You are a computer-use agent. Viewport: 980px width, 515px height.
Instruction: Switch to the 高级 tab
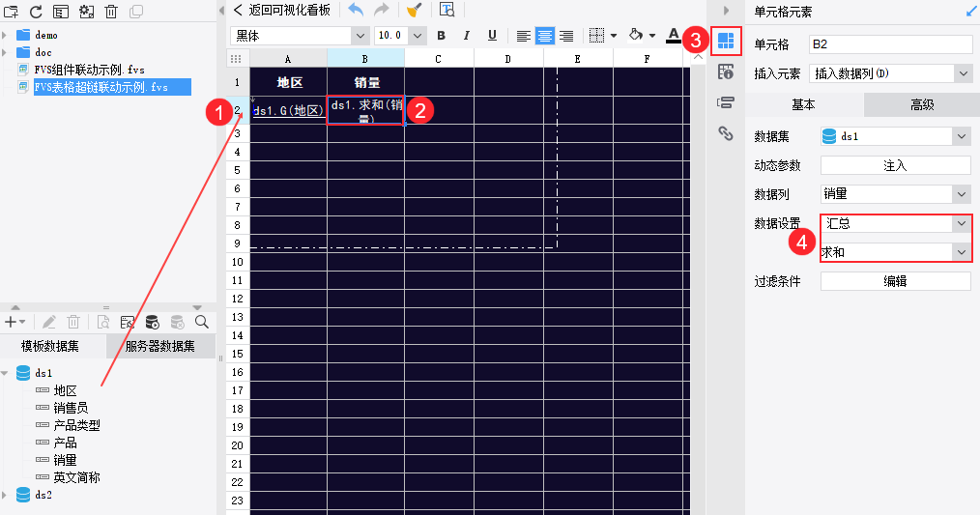tap(922, 105)
